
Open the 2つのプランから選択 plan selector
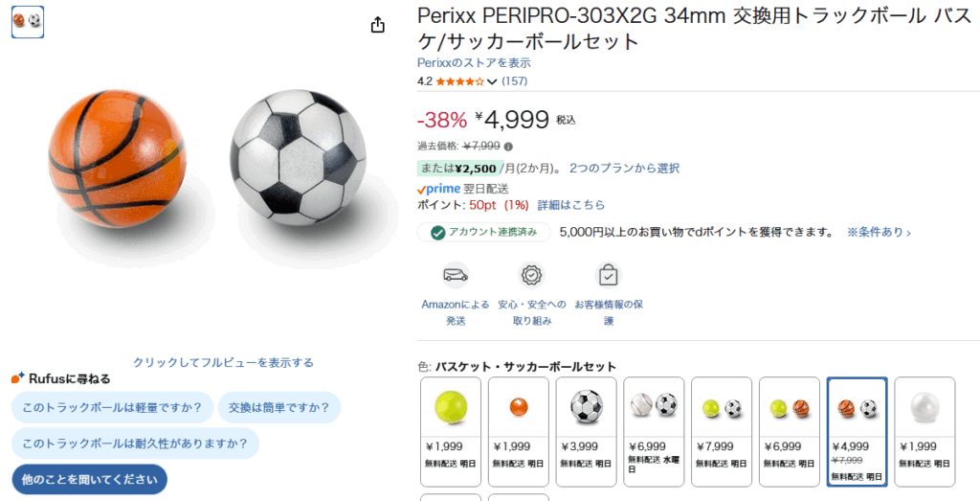point(624,168)
